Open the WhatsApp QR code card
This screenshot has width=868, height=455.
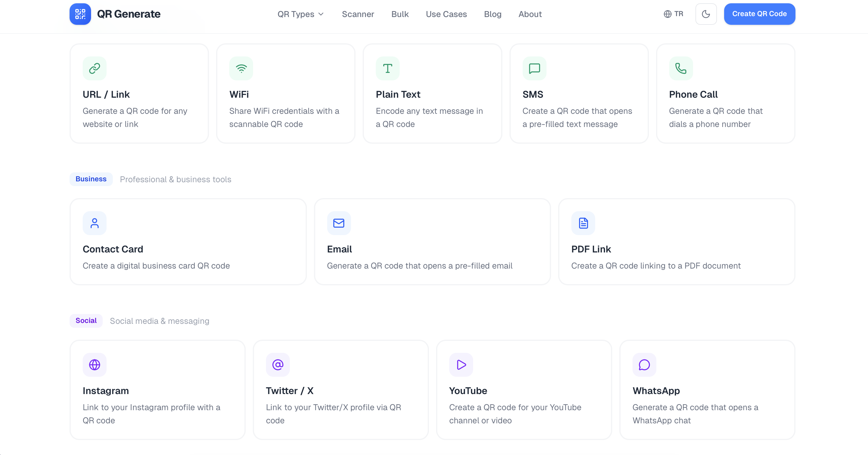707,390
